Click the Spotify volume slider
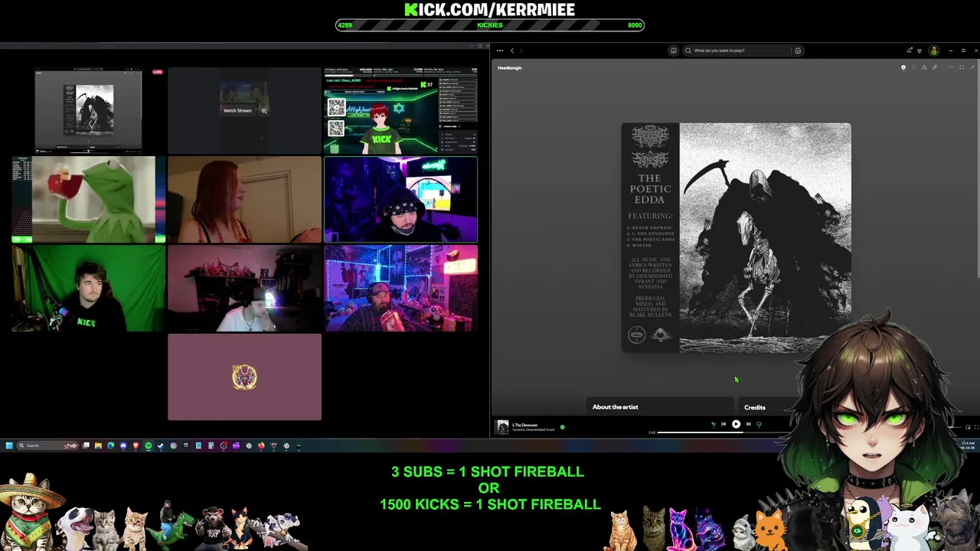The image size is (980, 551). (x=953, y=427)
